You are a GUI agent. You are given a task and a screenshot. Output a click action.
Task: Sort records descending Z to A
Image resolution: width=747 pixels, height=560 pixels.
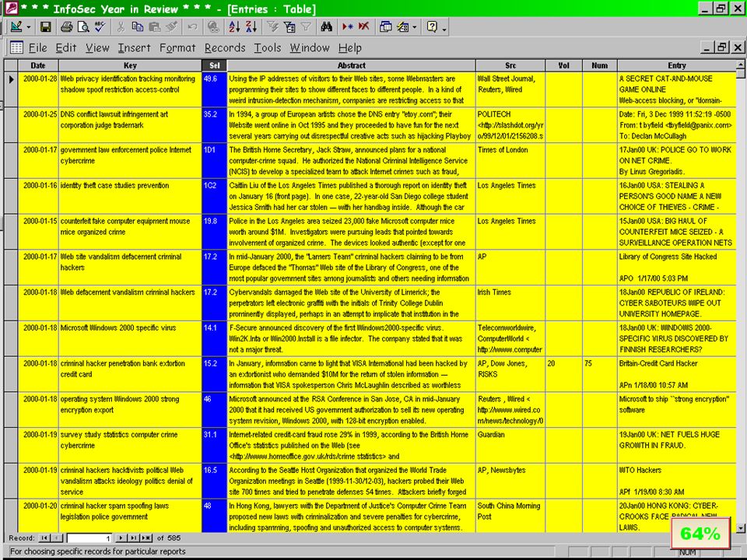click(251, 27)
